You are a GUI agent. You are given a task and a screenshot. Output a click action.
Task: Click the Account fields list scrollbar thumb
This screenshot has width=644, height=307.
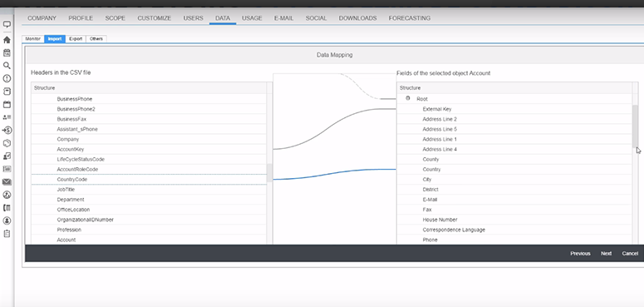[x=635, y=126]
